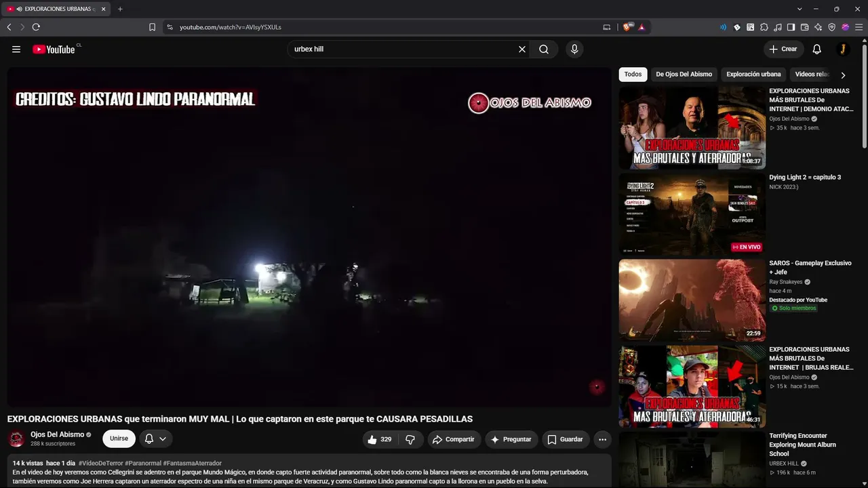Open site settings icon in address bar
Image resolution: width=868 pixels, height=488 pixels.
pyautogui.click(x=169, y=27)
